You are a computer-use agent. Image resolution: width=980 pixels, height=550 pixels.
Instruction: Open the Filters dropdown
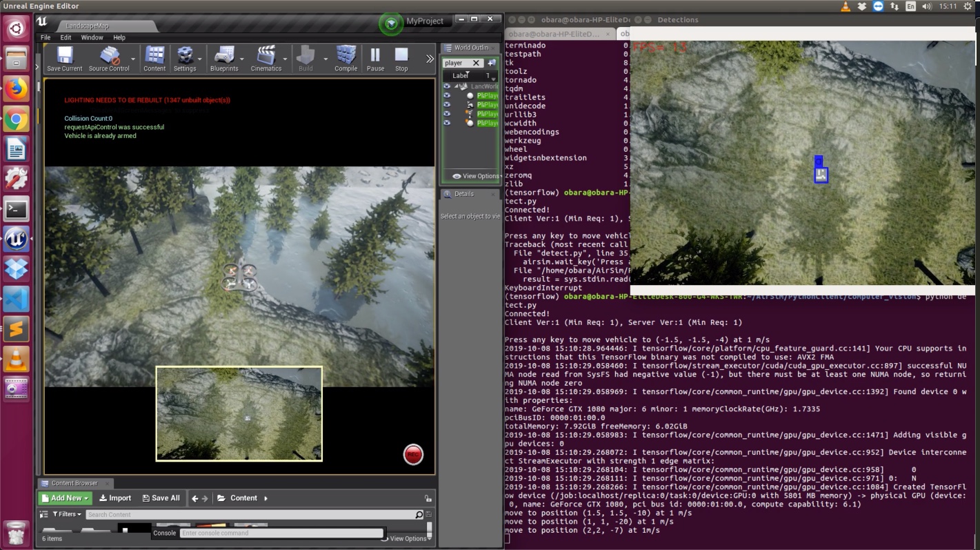tap(67, 515)
